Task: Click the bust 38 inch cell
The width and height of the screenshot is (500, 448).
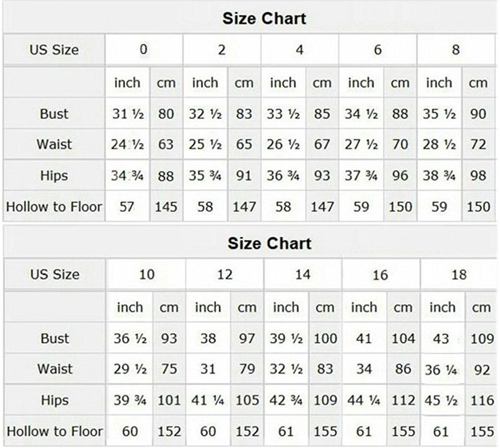Action: (x=208, y=339)
